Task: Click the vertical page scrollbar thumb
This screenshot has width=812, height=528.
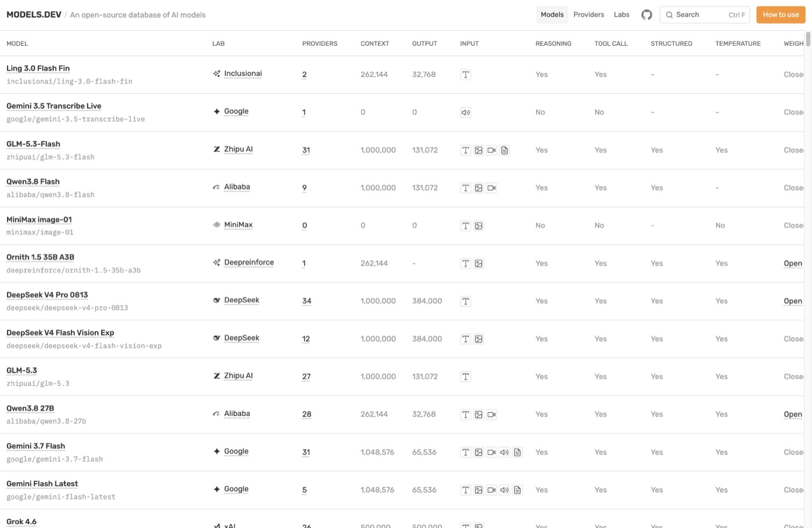Action: pyautogui.click(x=808, y=39)
